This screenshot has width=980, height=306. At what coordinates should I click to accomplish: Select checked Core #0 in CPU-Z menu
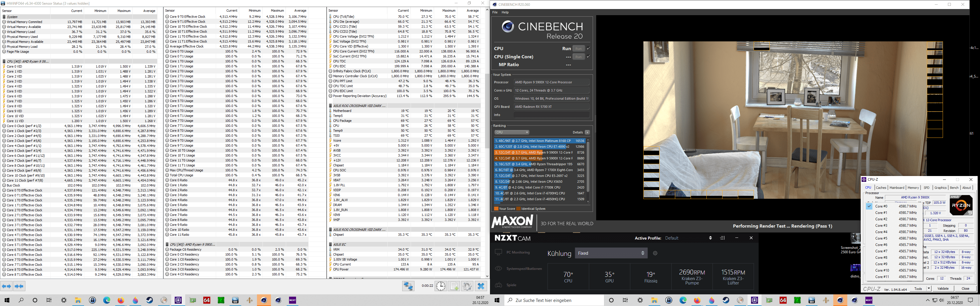pyautogui.click(x=893, y=206)
